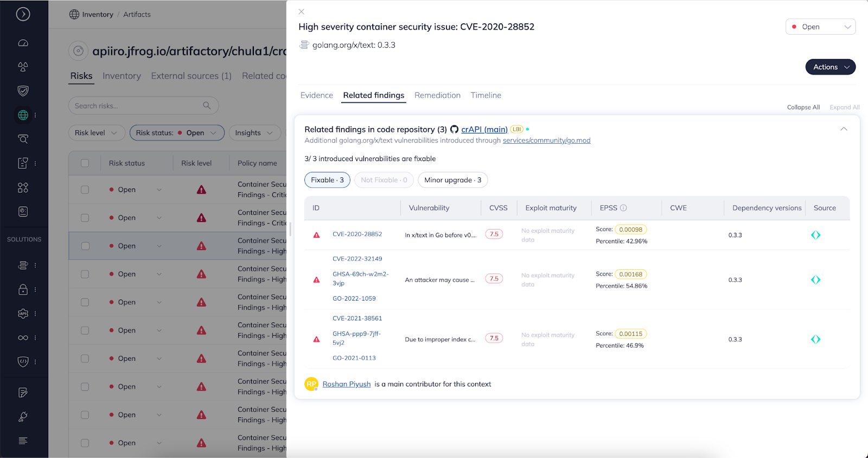Select the checkbox on the highlighted risk row
Viewport: 868px width, 458px height.
(x=85, y=246)
